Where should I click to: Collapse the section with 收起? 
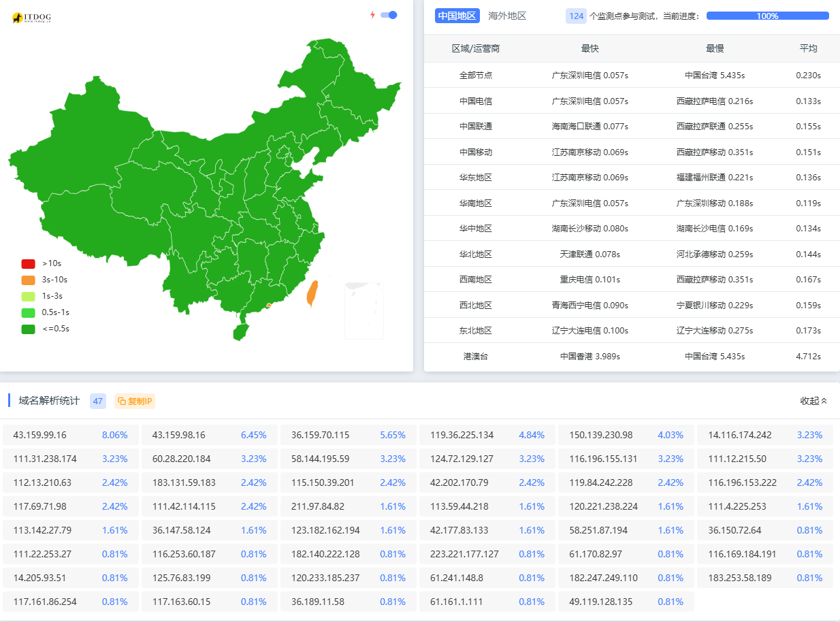tap(813, 401)
